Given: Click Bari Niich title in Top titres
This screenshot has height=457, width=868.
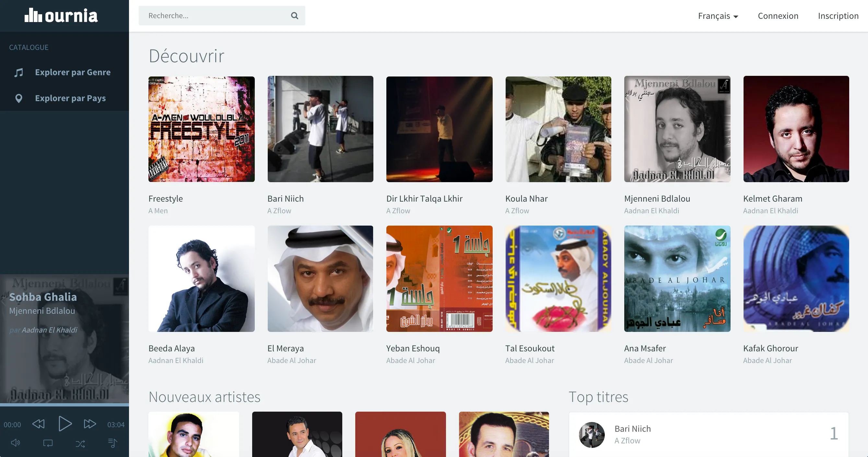Looking at the screenshot, I should 632,429.
